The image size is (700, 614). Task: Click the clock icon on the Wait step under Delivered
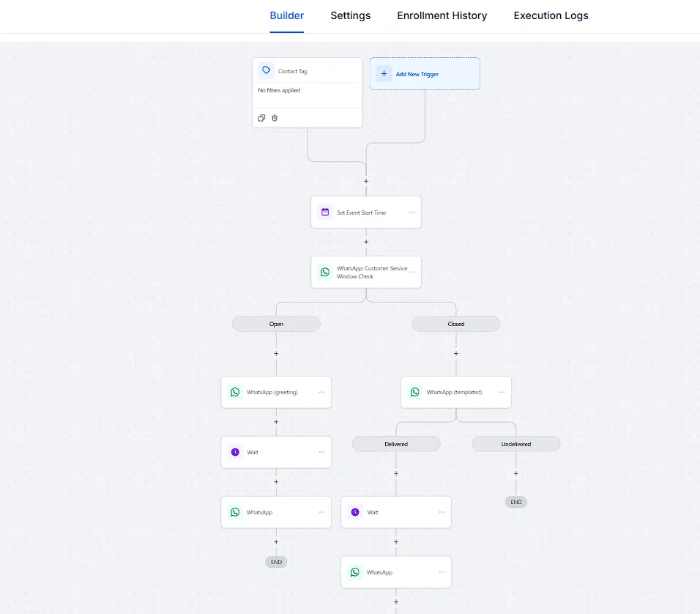click(x=355, y=512)
